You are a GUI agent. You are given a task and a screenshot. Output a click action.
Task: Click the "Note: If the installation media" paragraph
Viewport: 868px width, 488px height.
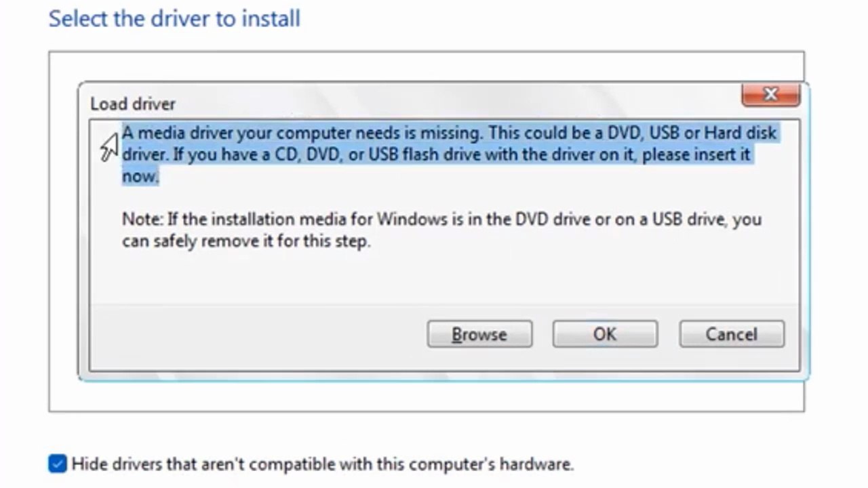tap(441, 230)
